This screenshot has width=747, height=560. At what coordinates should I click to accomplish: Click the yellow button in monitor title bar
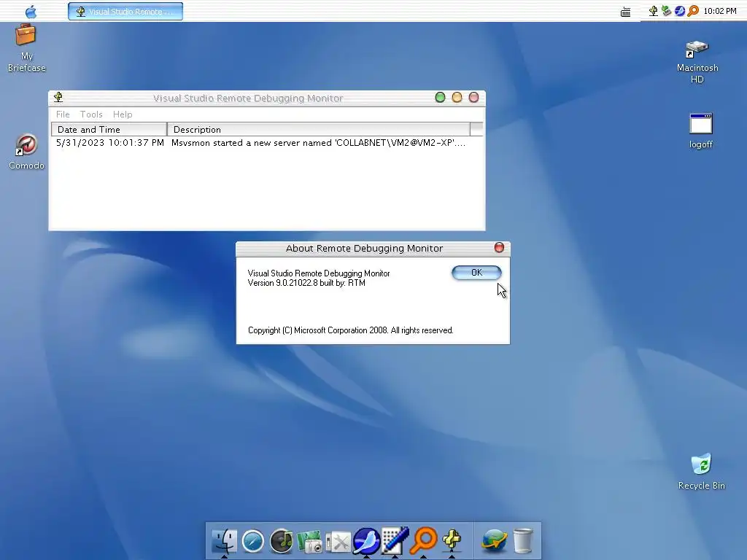tap(457, 98)
